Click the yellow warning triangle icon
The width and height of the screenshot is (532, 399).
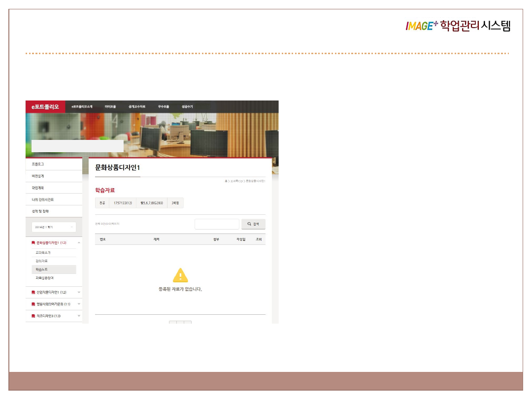(180, 275)
